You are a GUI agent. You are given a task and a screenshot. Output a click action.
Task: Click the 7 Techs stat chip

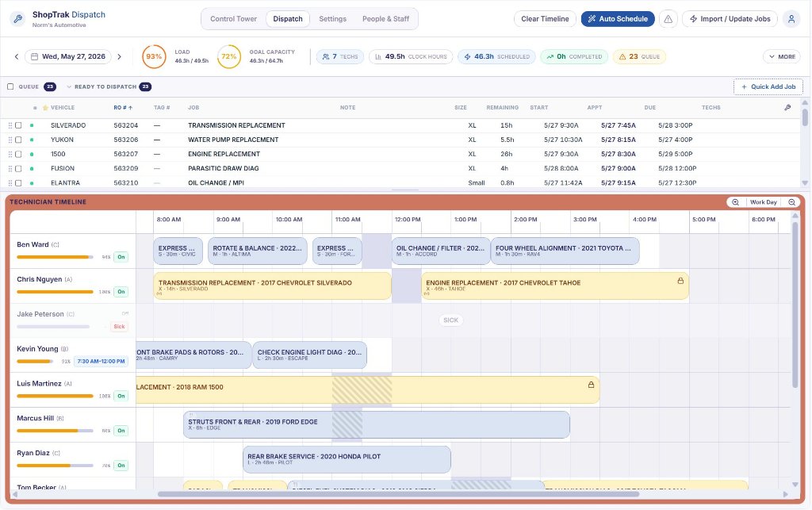point(340,56)
